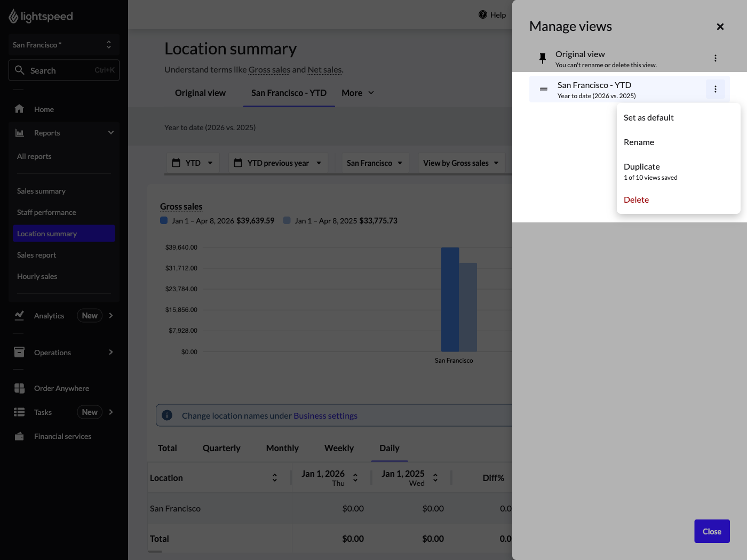
Task: Click the Search input field
Action: (x=64, y=70)
